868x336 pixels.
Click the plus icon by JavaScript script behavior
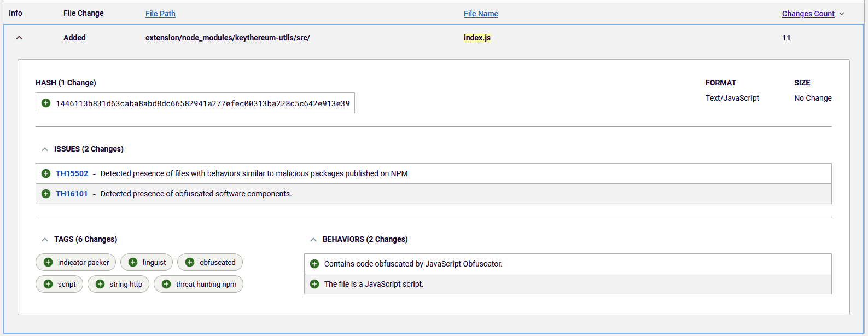314,284
